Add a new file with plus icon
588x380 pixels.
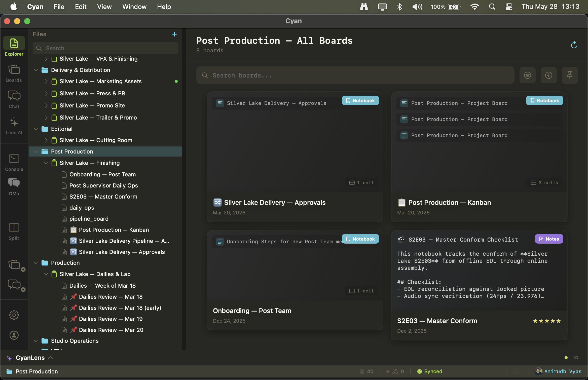(174, 34)
